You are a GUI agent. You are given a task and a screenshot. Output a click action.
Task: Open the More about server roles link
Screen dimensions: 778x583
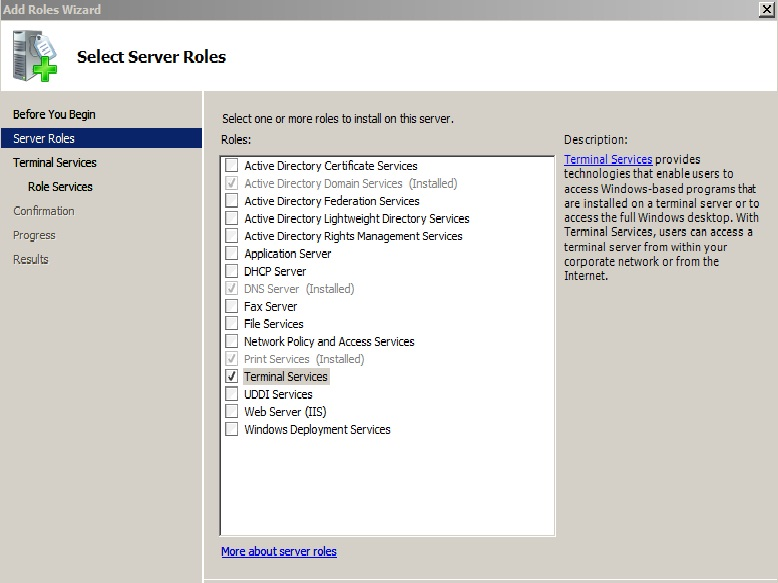[x=279, y=551]
